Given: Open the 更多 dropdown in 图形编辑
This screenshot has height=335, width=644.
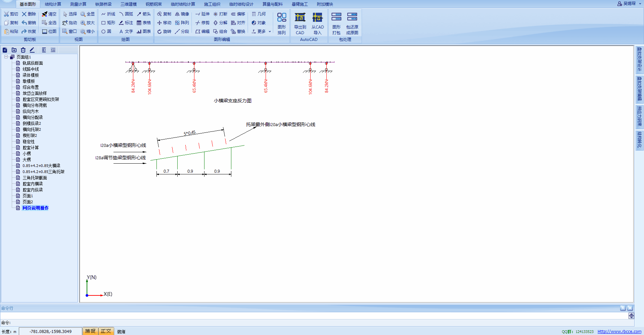Looking at the screenshot, I should [x=261, y=32].
